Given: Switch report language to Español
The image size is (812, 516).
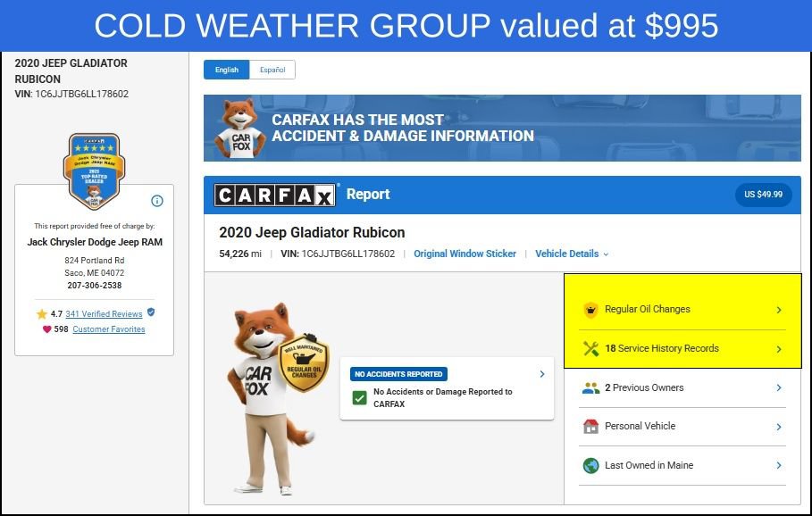Looking at the screenshot, I should click(272, 70).
